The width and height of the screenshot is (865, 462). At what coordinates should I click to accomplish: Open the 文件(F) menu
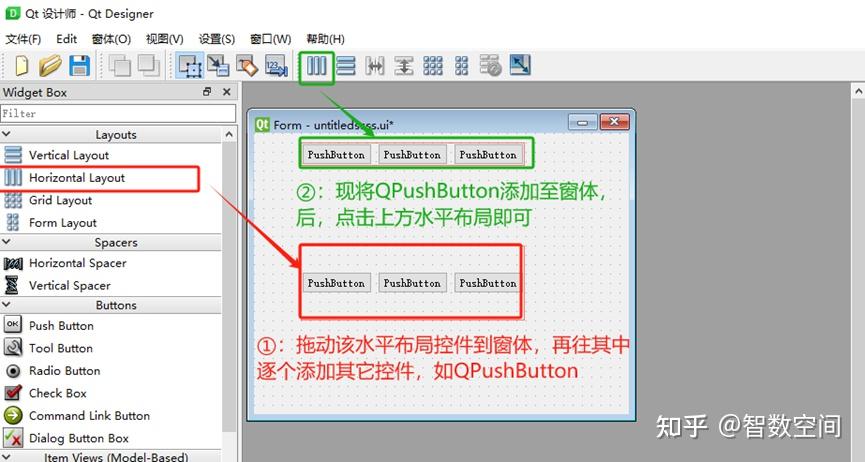click(23, 39)
